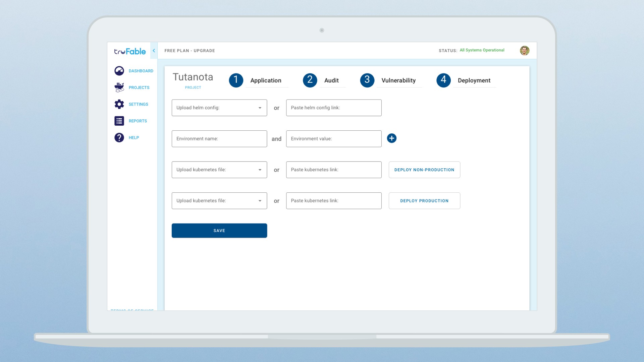Click the PROJECT label under Tutanota
Screen dimensions: 644x362
pyautogui.click(x=193, y=87)
